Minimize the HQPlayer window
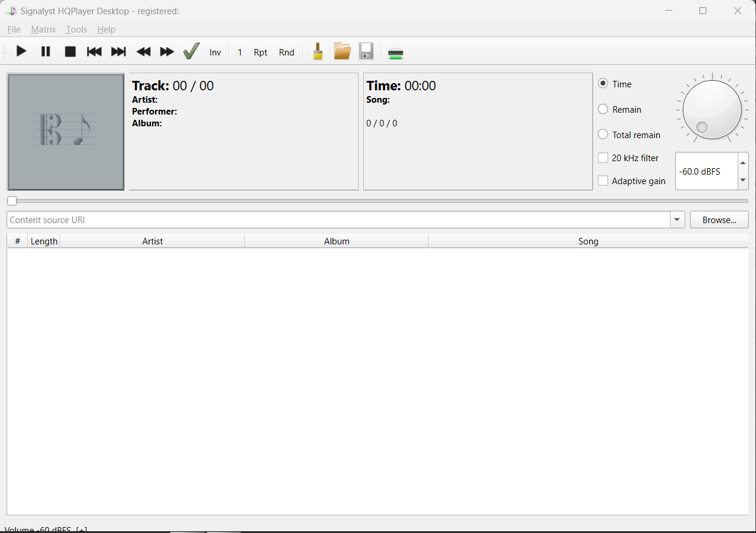The height and width of the screenshot is (533, 756). [x=669, y=11]
